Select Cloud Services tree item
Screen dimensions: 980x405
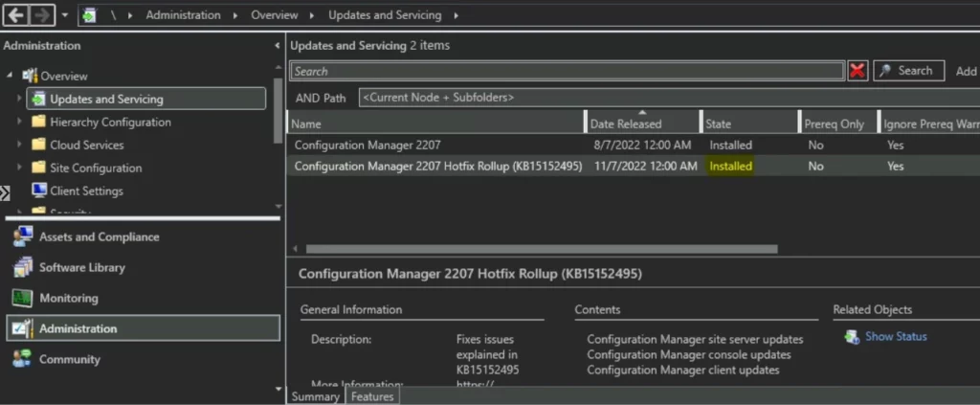coord(87,145)
